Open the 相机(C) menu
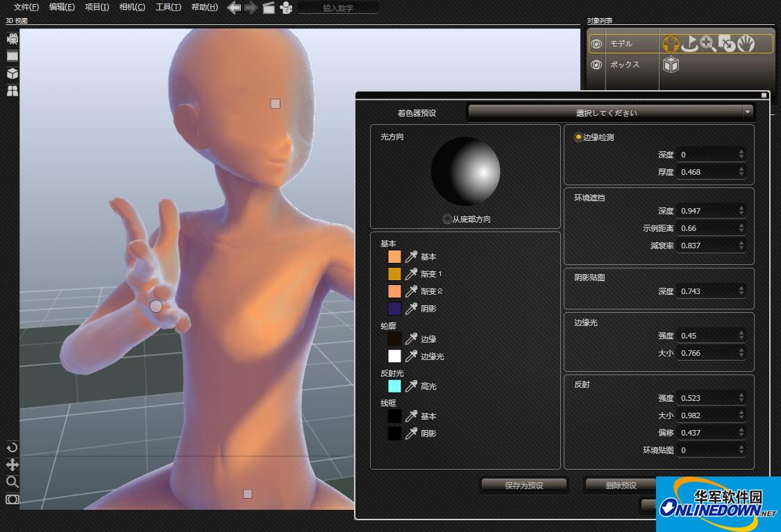Viewport: 781px width, 532px height. (x=132, y=7)
